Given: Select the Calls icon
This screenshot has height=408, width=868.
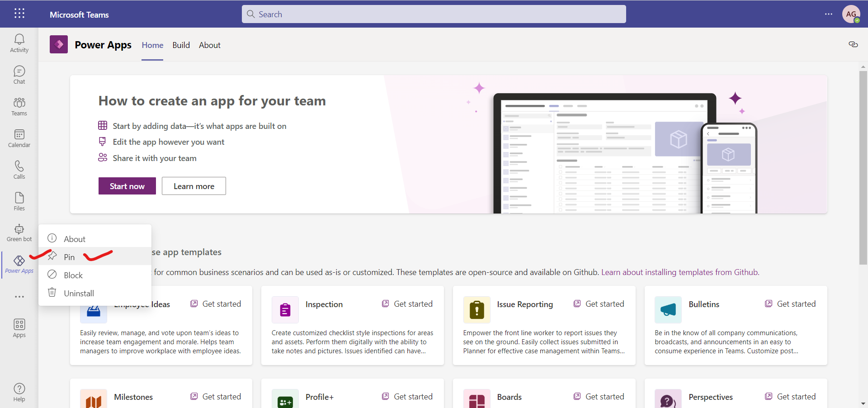Looking at the screenshot, I should [x=19, y=169].
